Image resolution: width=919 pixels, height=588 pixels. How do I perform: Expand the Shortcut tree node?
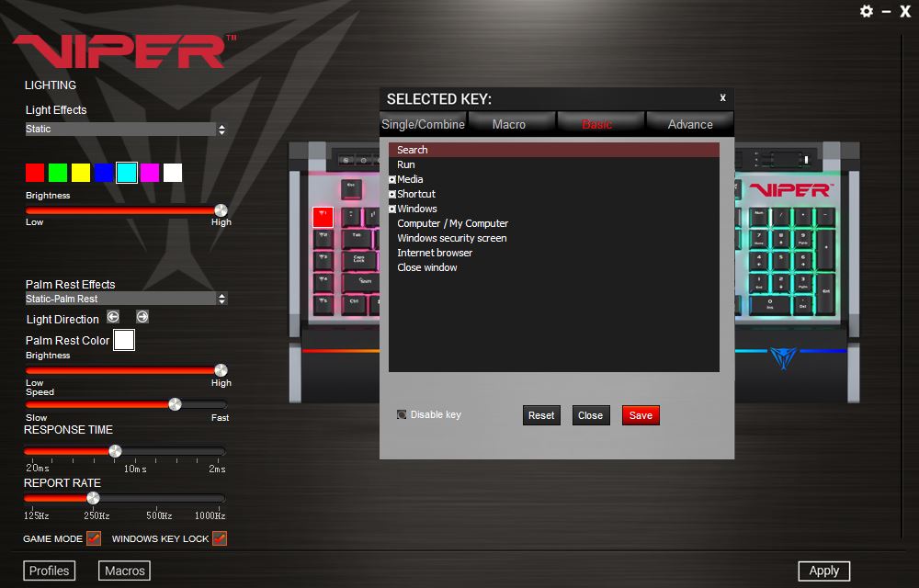pos(392,194)
